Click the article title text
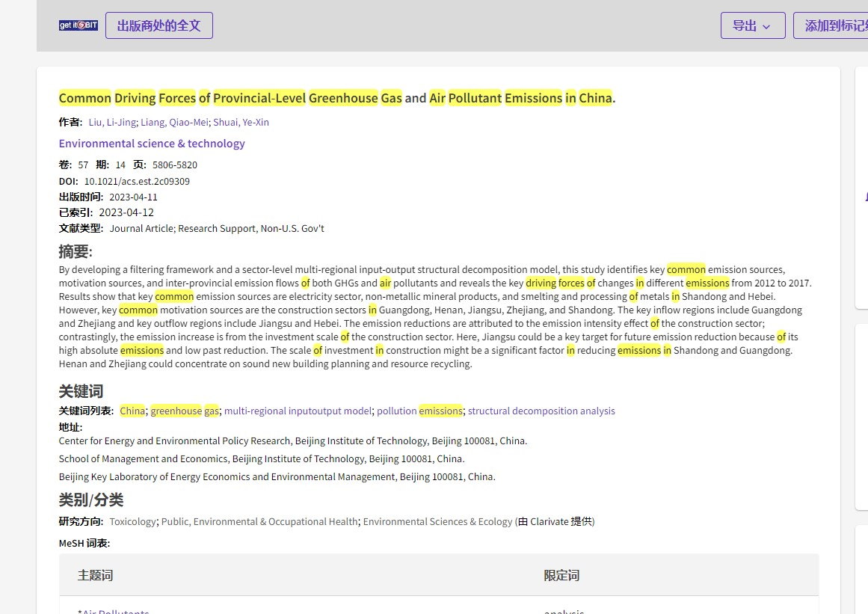Screen dimensions: 868x614 336,98
